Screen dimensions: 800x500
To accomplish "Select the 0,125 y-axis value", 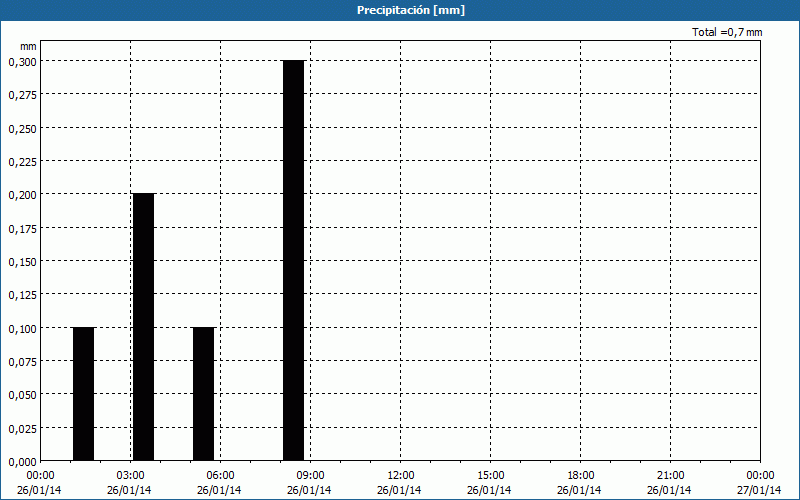I will click(22, 295).
